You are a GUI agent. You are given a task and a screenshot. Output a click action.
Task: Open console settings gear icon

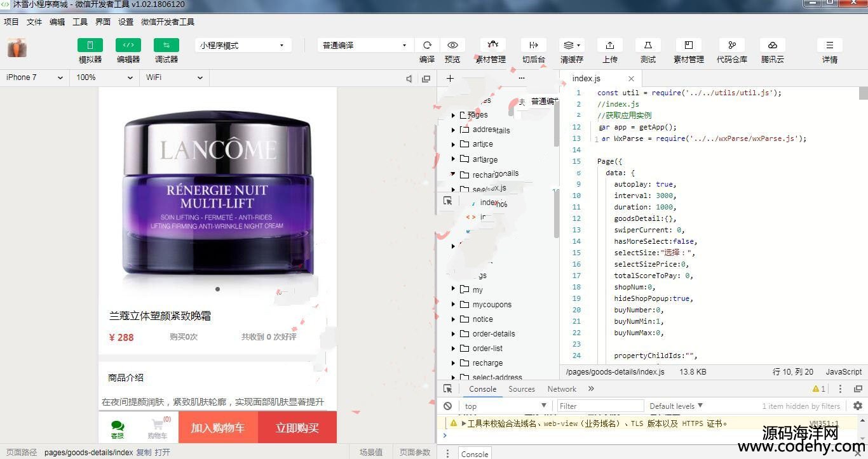coord(858,406)
